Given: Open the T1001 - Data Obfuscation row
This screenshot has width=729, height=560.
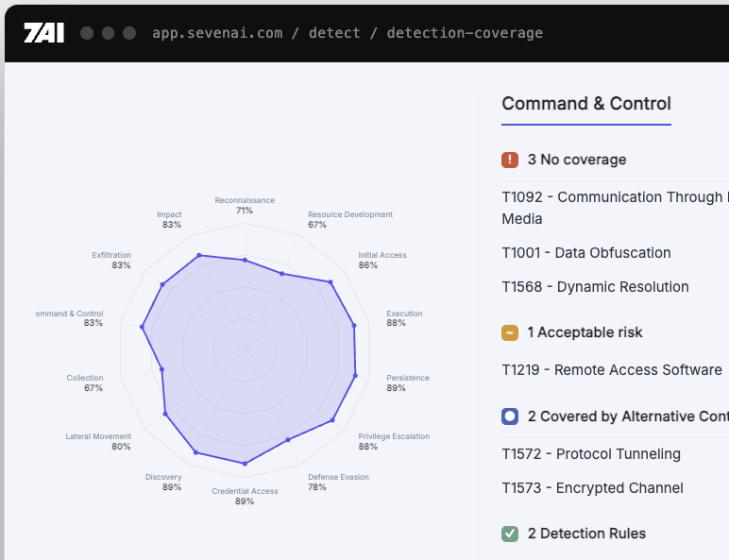Looking at the screenshot, I should tap(615, 252).
